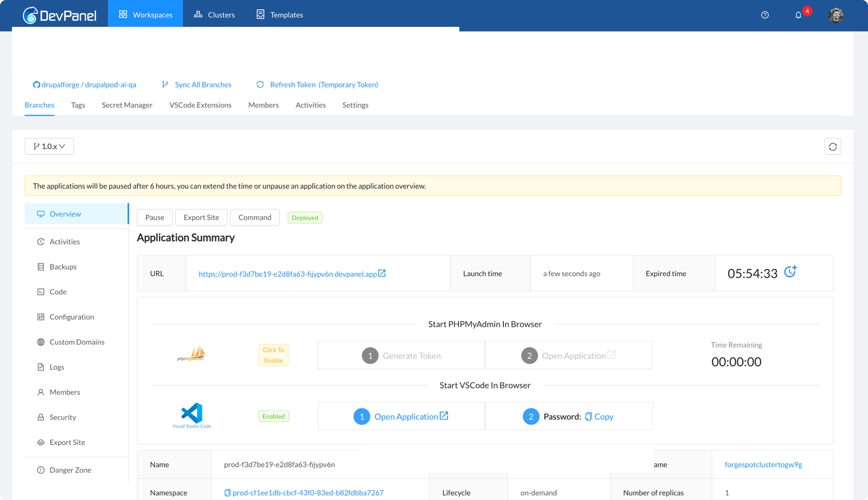868x500 pixels.
Task: Click disabled Open Application for PHPMyAdmin
Action: click(x=569, y=355)
